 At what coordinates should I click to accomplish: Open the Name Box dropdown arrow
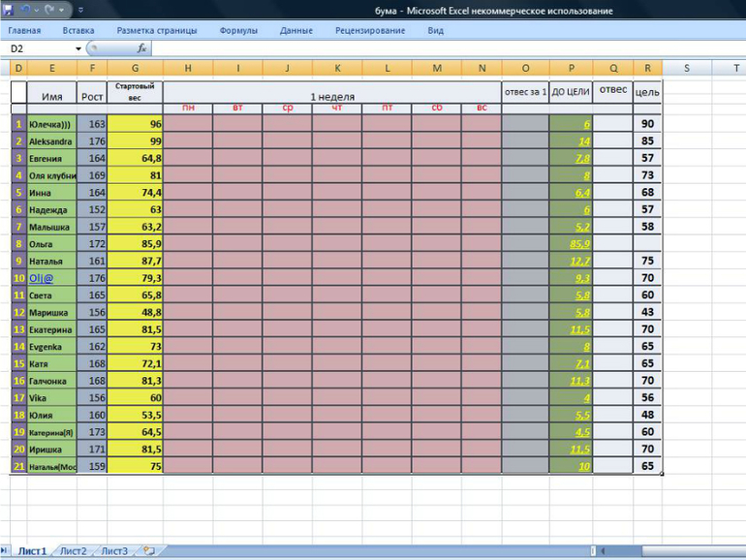click(78, 47)
